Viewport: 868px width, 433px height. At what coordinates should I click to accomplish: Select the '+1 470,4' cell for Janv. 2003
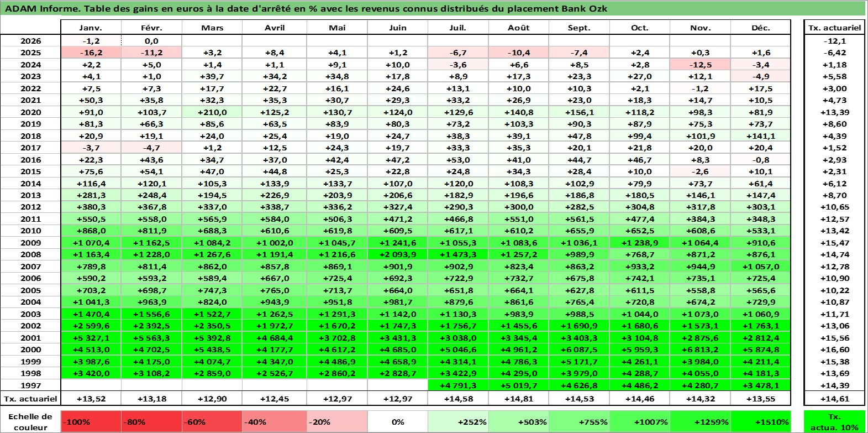[91, 314]
